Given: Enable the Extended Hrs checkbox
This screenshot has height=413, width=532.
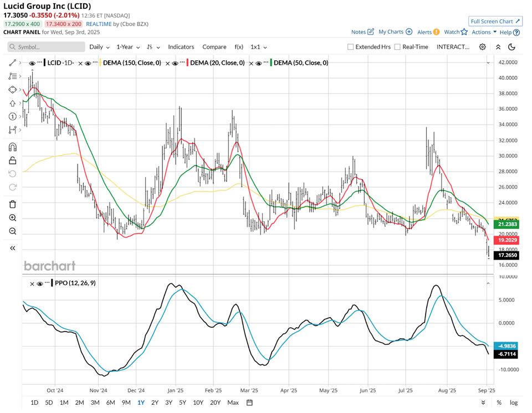Looking at the screenshot, I should 350,47.
